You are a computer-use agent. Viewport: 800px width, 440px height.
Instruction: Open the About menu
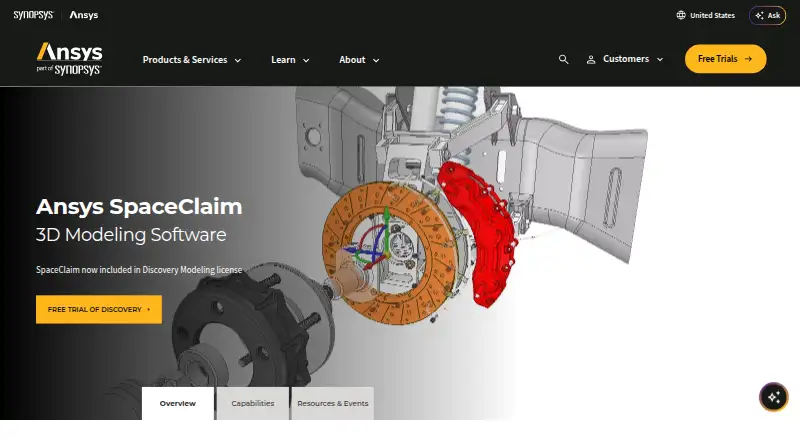352,60
